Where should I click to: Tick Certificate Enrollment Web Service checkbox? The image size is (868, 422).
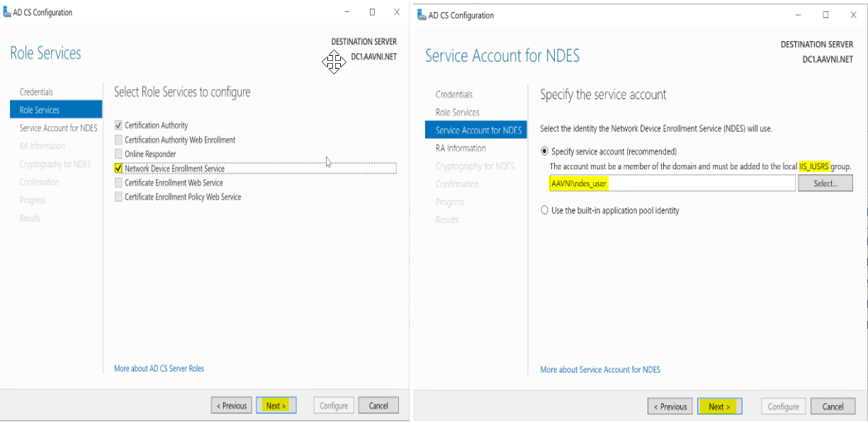(118, 183)
